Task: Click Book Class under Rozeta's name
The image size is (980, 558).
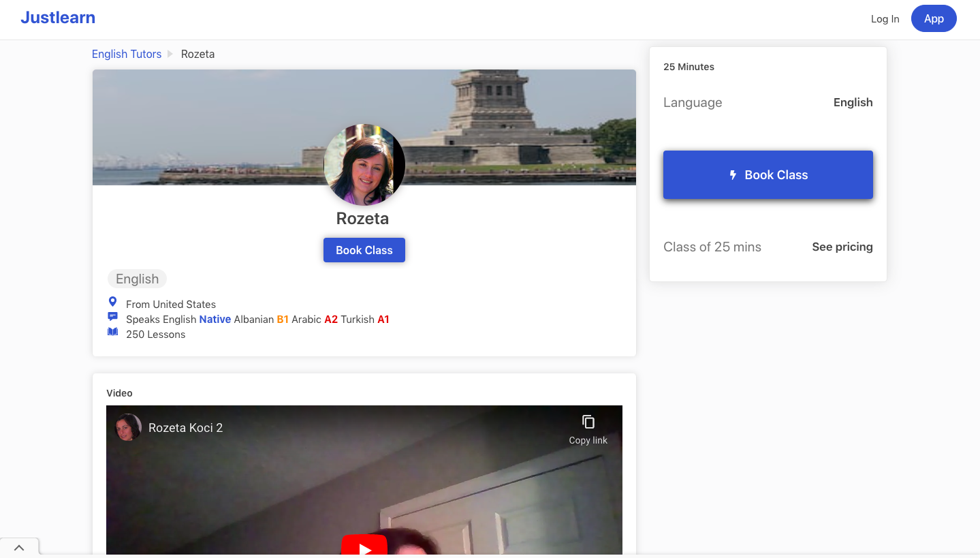Action: pos(364,250)
